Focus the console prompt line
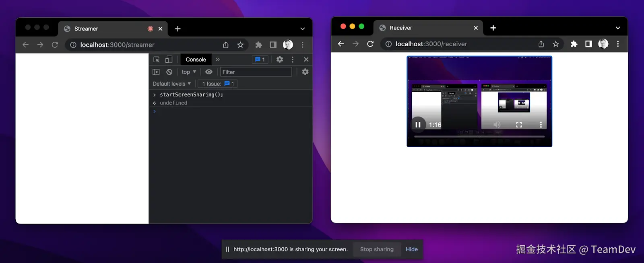This screenshot has height=263, width=644. (x=231, y=111)
